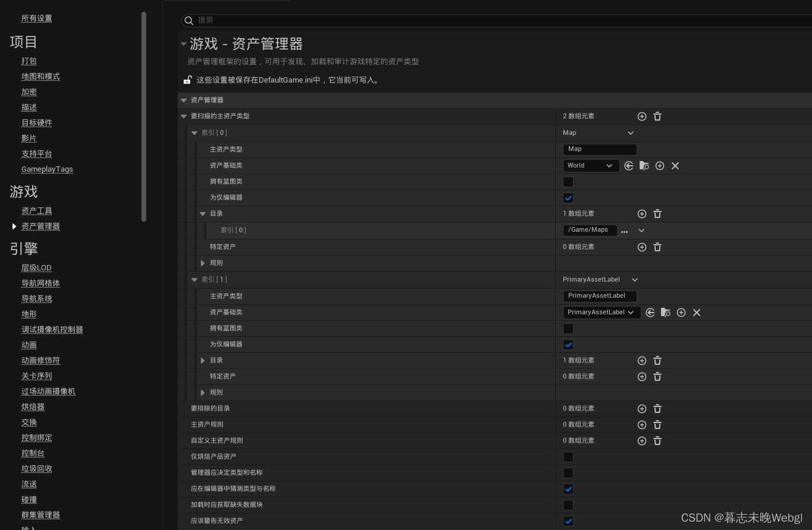
Task: Open 碰撞 engine settings
Action: [x=29, y=500]
